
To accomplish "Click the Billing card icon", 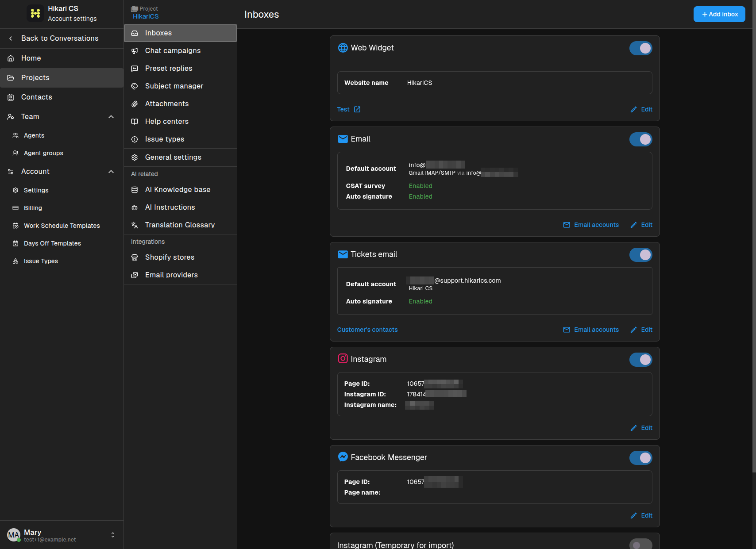I will (x=15, y=208).
